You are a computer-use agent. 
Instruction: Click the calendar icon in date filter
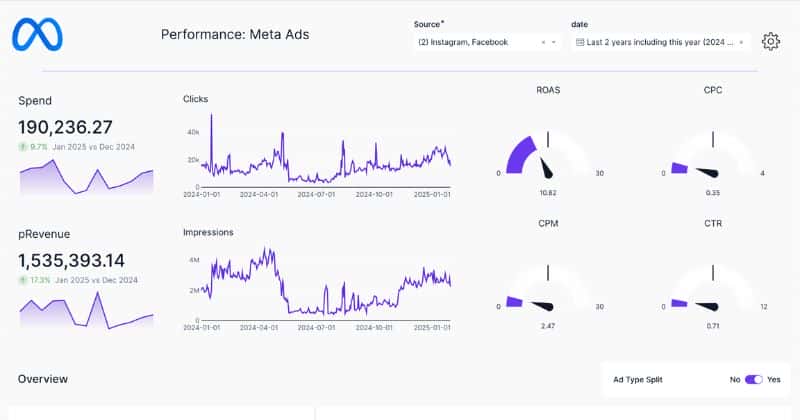580,42
